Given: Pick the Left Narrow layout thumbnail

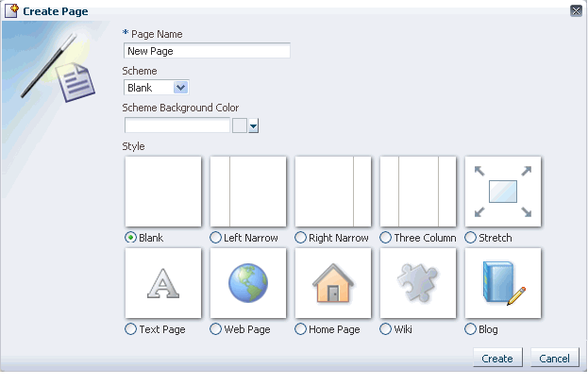Looking at the screenshot, I should point(247,192).
